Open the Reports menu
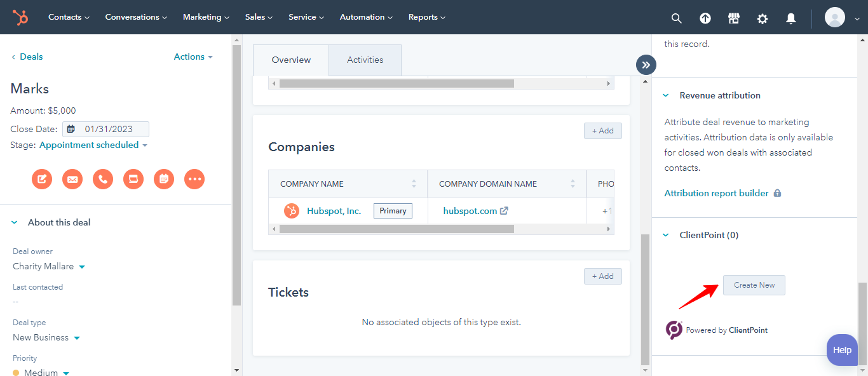Viewport: 868px width, 376px height. pos(427,17)
